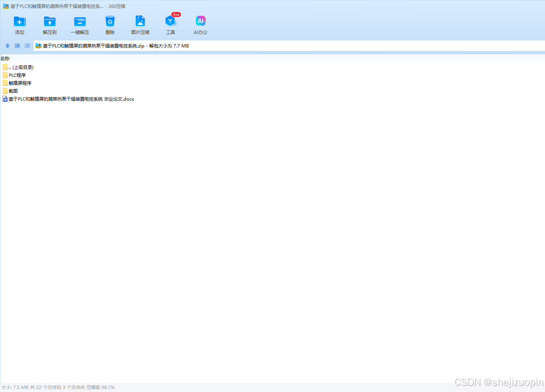Select the 触摸屏程序 folder icon

[5, 83]
